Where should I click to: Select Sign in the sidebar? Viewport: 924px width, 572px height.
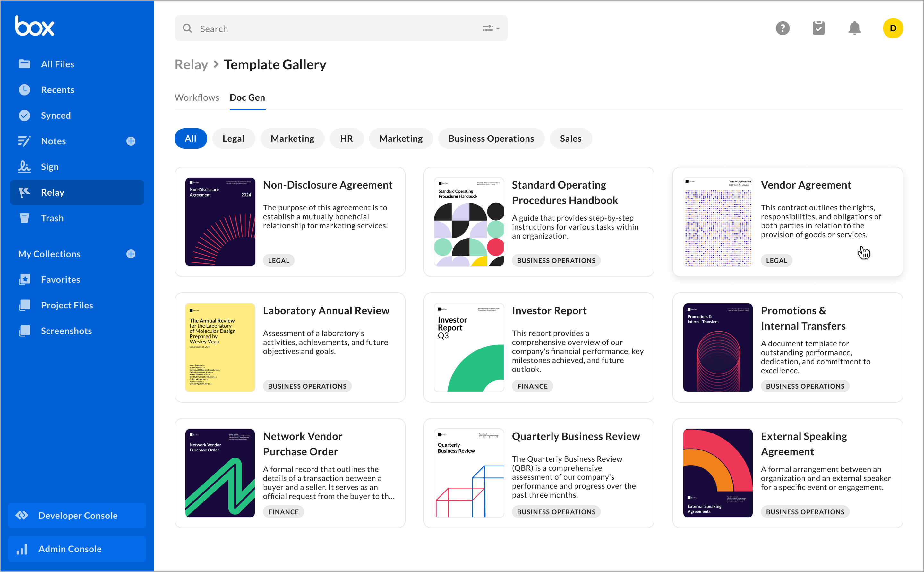[x=49, y=166]
